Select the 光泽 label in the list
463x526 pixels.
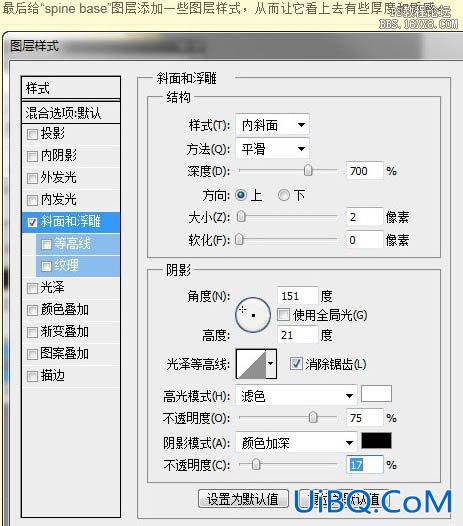[x=52, y=287]
